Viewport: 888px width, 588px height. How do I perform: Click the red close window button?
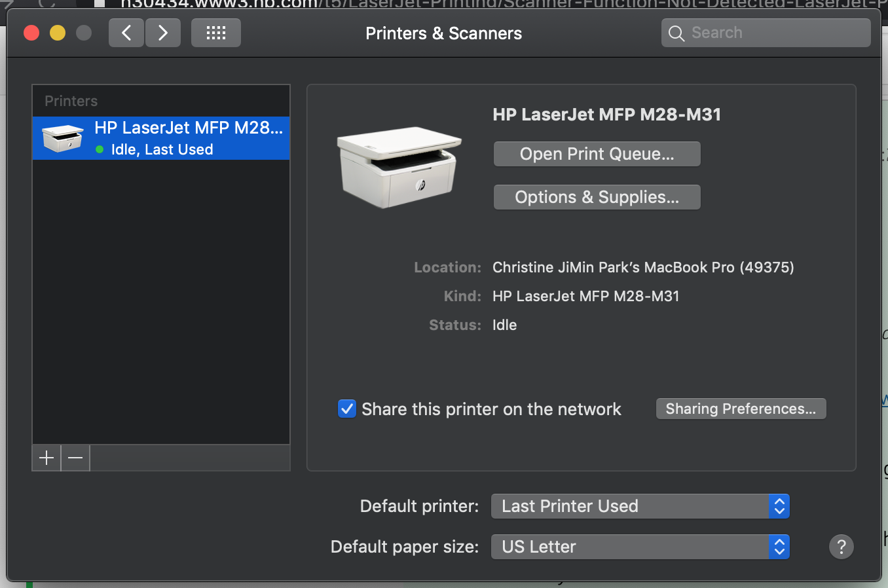[31, 33]
